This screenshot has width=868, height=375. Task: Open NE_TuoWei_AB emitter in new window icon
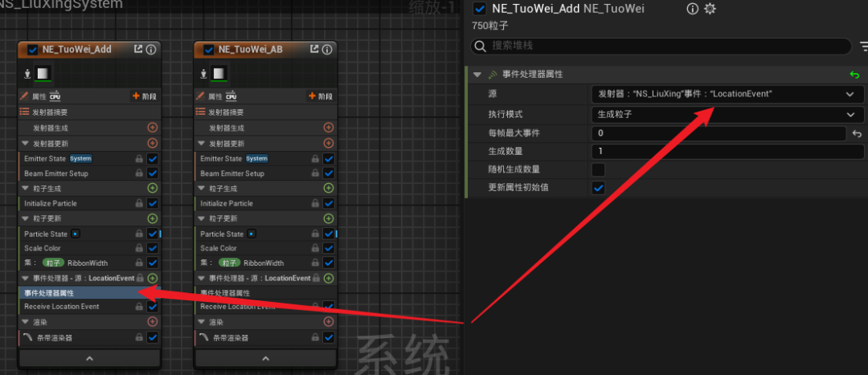pos(314,49)
